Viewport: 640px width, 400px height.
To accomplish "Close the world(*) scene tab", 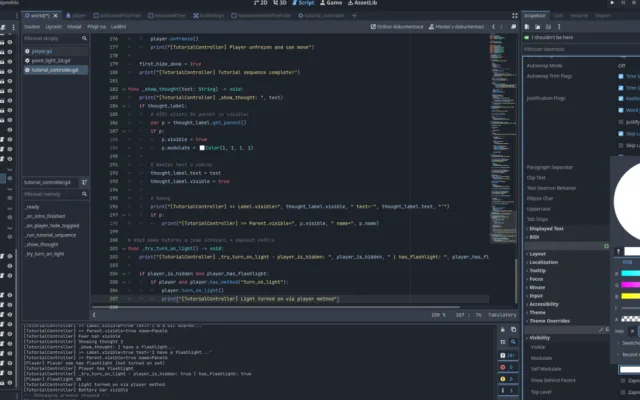I will pyautogui.click(x=56, y=16).
